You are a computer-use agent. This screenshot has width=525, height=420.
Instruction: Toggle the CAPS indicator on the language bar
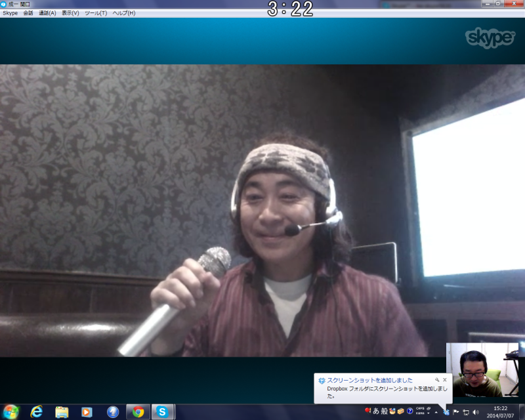coord(420,409)
